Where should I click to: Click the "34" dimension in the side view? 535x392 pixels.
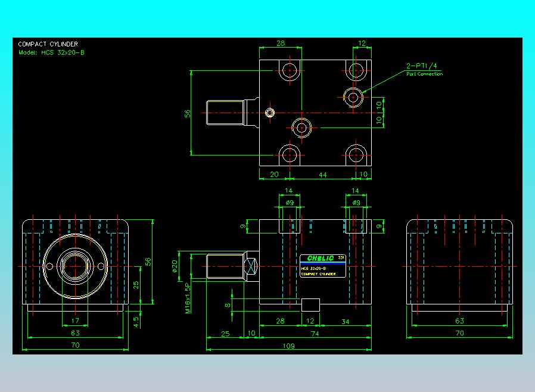pos(346,321)
